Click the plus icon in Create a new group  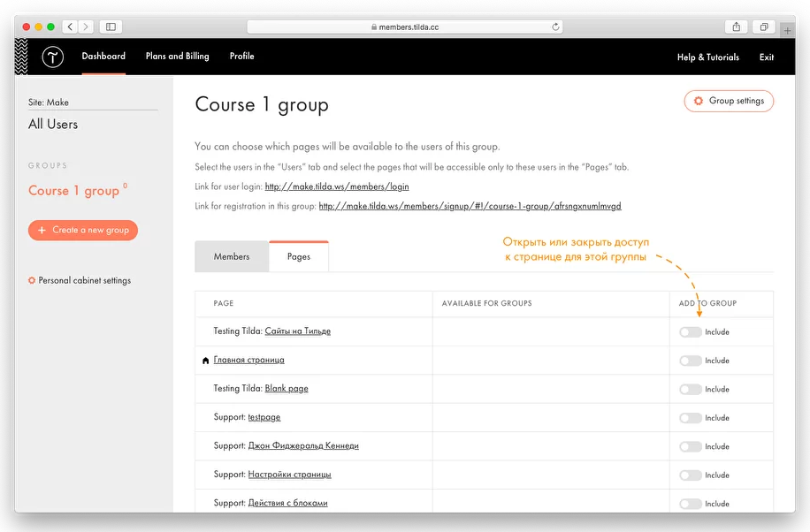click(42, 231)
